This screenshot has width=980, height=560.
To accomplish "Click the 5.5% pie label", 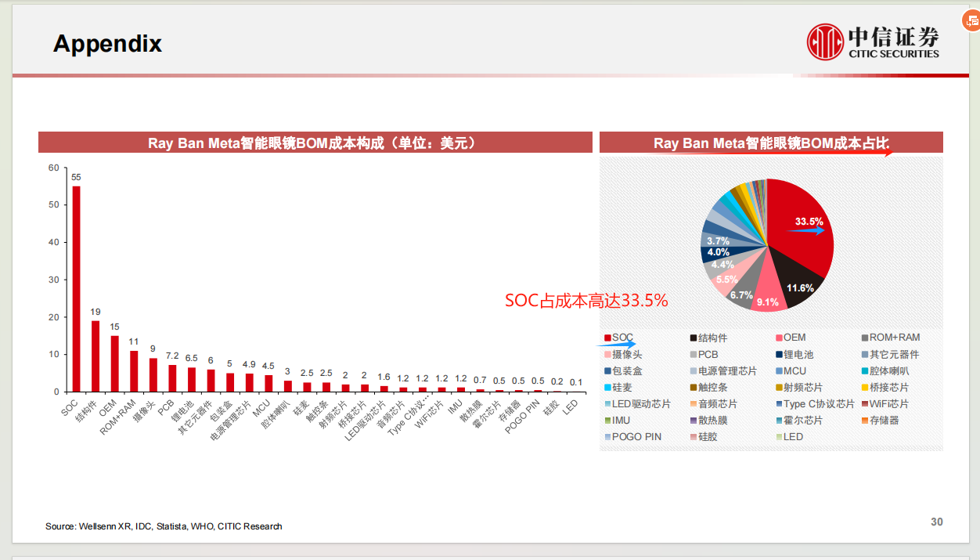I will point(727,280).
